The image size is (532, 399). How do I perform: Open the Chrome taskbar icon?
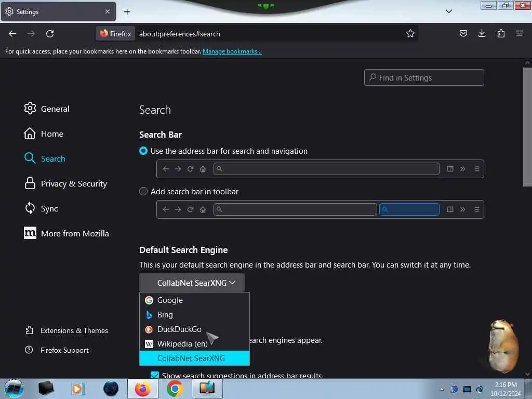175,389
